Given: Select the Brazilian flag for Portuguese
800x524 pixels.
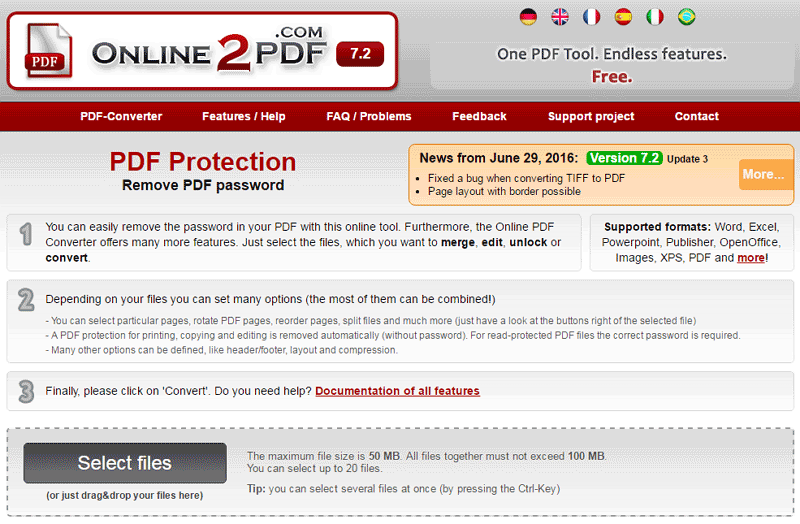Looking at the screenshot, I should click(686, 17).
